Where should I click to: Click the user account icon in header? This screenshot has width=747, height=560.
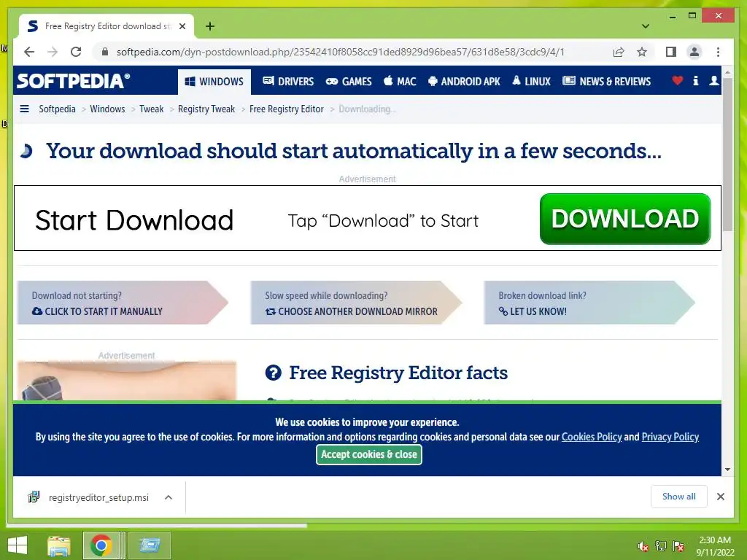coord(713,80)
